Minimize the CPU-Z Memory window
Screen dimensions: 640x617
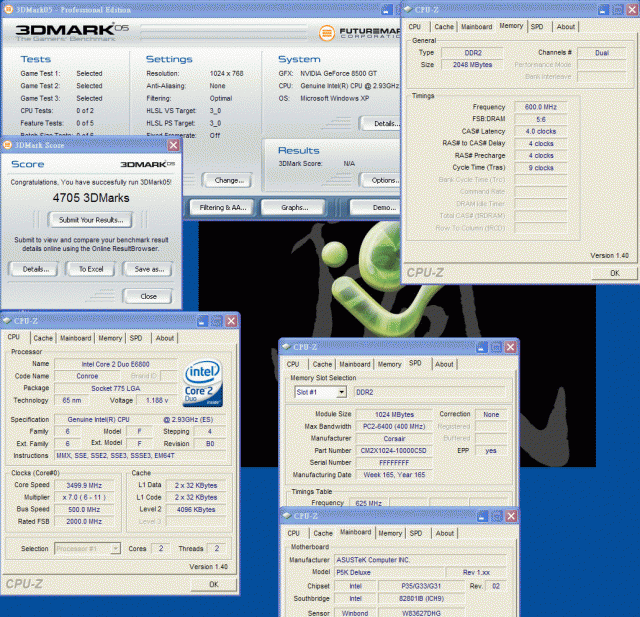click(x=603, y=10)
